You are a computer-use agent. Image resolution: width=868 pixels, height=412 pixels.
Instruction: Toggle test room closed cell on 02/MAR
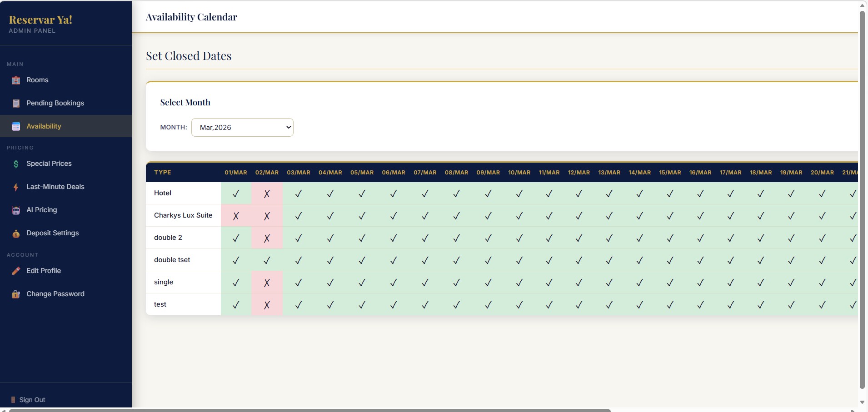[x=267, y=305]
